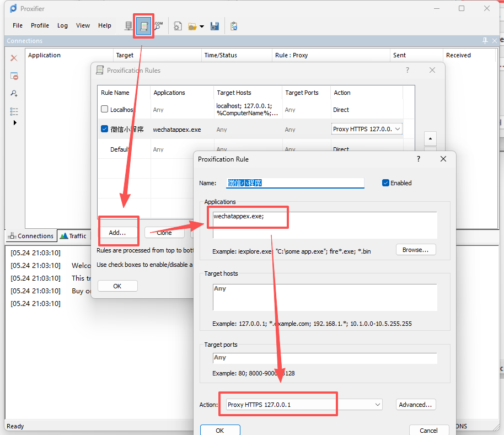Open the Log menu
This screenshot has width=504, height=435.
point(62,25)
